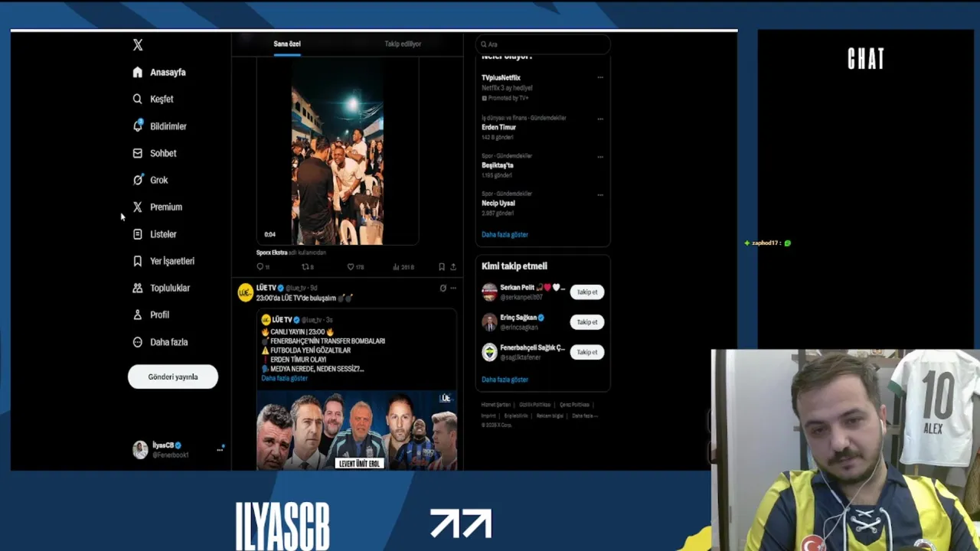Like the Sporx Ekstra video post
The width and height of the screenshot is (980, 551).
click(355, 267)
